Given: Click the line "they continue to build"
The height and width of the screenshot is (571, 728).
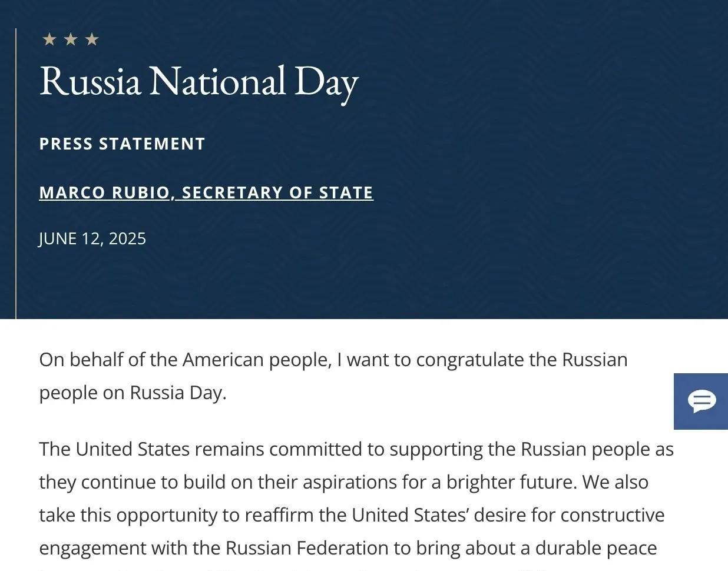Looking at the screenshot, I should pos(343,482).
